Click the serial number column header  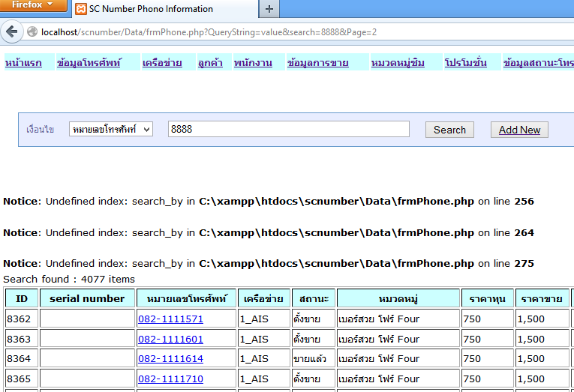tap(87, 299)
